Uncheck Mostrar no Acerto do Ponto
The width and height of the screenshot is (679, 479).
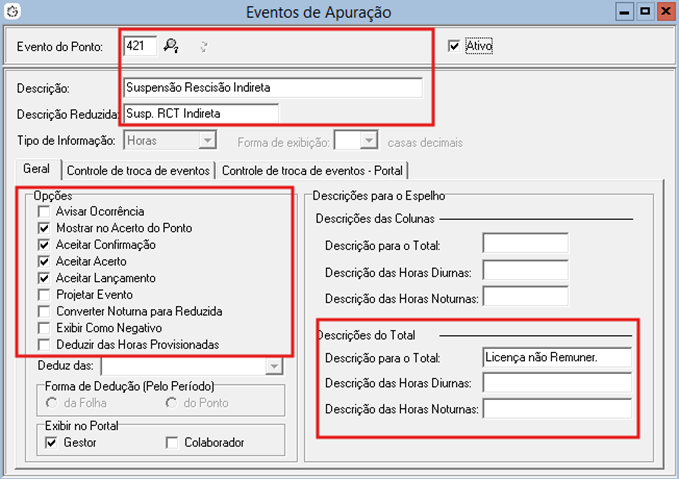coord(42,228)
